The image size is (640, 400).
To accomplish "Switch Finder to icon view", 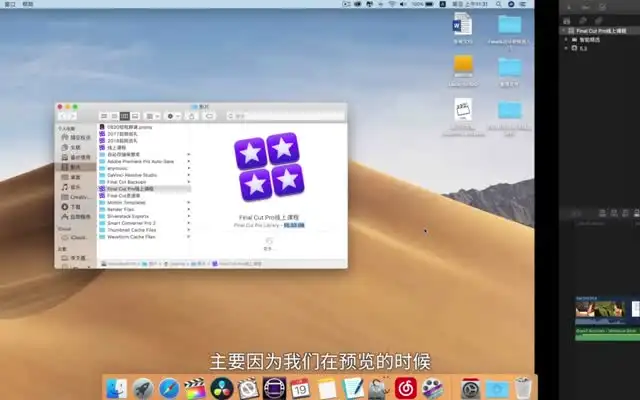I will 102,116.
